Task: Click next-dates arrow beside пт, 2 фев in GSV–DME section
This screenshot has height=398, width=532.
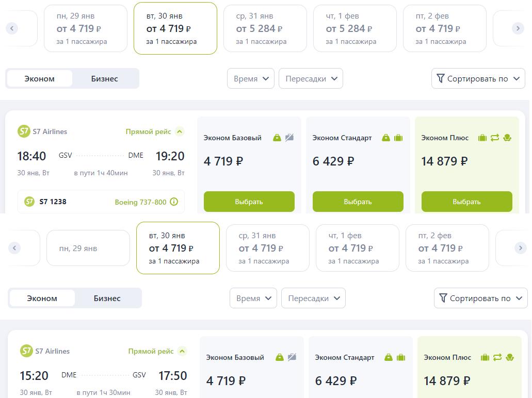Action: coord(518,28)
